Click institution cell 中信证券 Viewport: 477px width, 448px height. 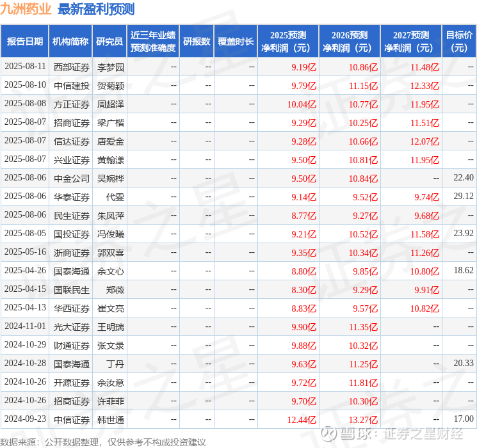72,420
